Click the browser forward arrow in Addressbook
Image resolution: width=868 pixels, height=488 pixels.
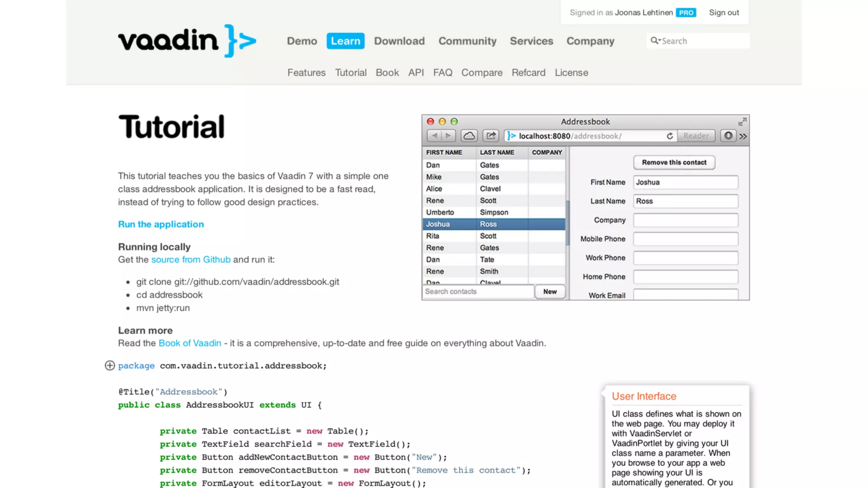click(x=448, y=136)
